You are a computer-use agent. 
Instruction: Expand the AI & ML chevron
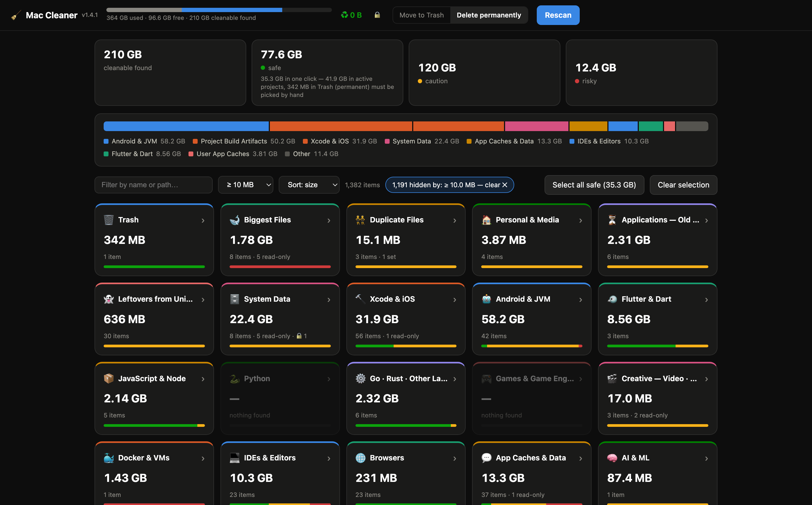[x=706, y=458]
